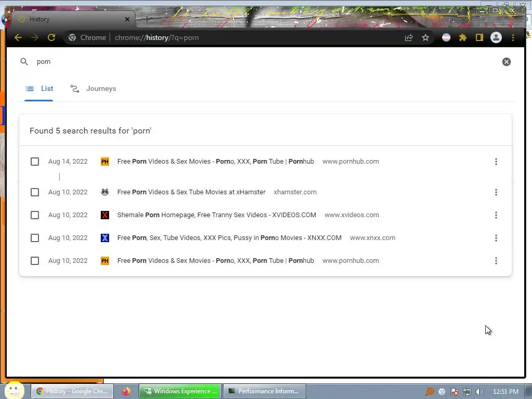Open the Action Center flag tray icon
The height and width of the screenshot is (399, 532).
454,392
